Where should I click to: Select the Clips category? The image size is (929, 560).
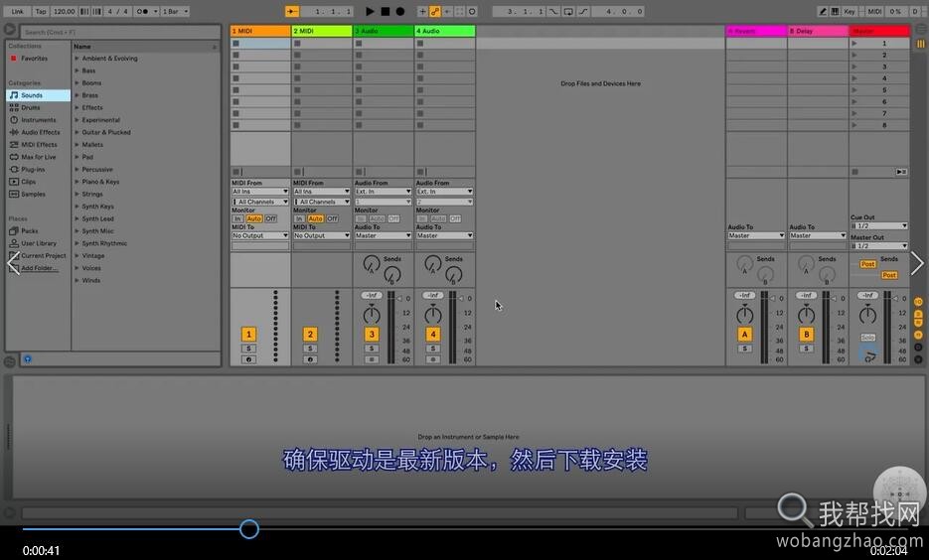point(29,183)
